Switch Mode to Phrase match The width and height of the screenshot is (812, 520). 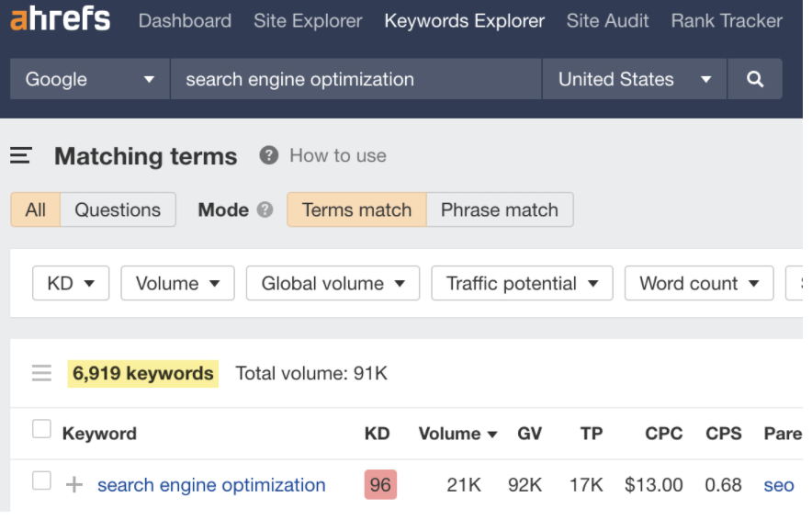[x=499, y=209]
